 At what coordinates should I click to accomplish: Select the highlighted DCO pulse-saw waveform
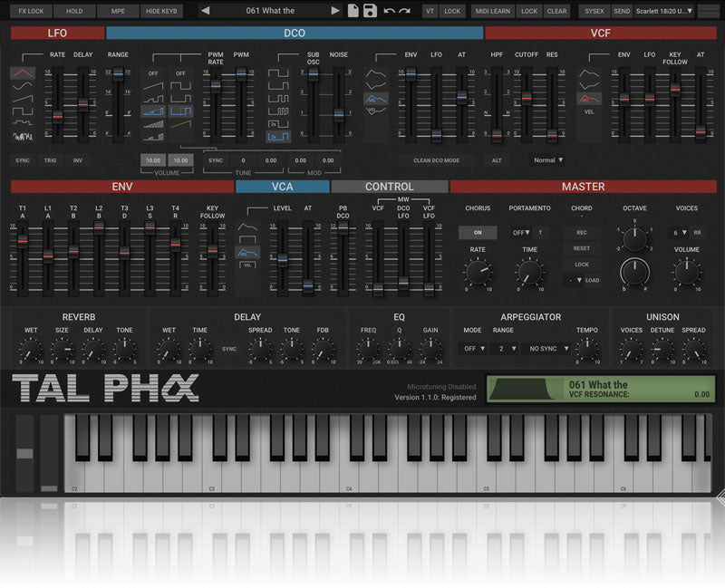click(153, 111)
